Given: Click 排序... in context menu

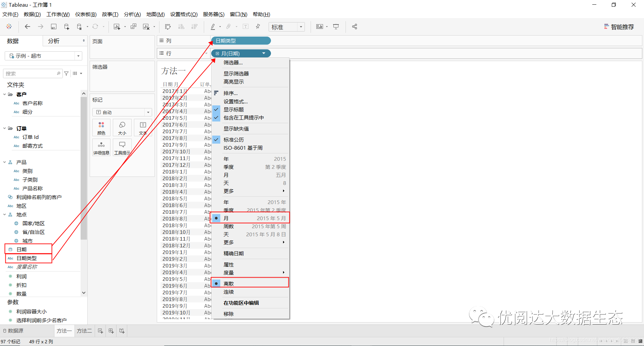Looking at the screenshot, I should [250, 93].
